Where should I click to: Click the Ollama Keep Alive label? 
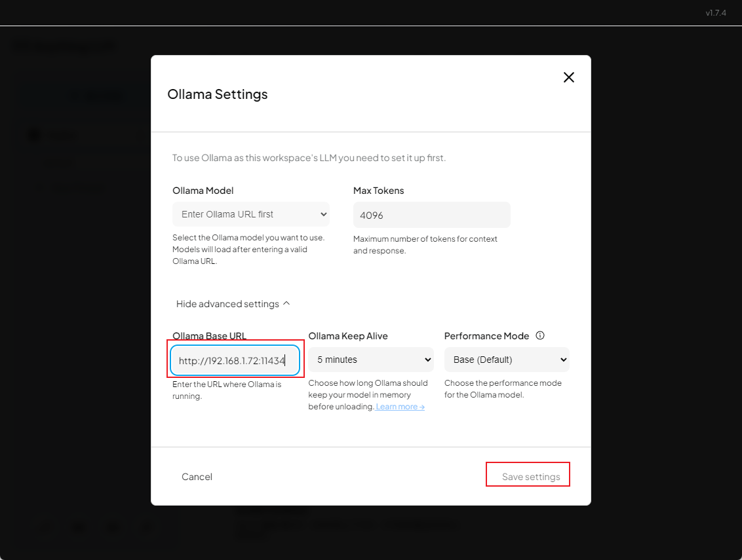(x=348, y=336)
